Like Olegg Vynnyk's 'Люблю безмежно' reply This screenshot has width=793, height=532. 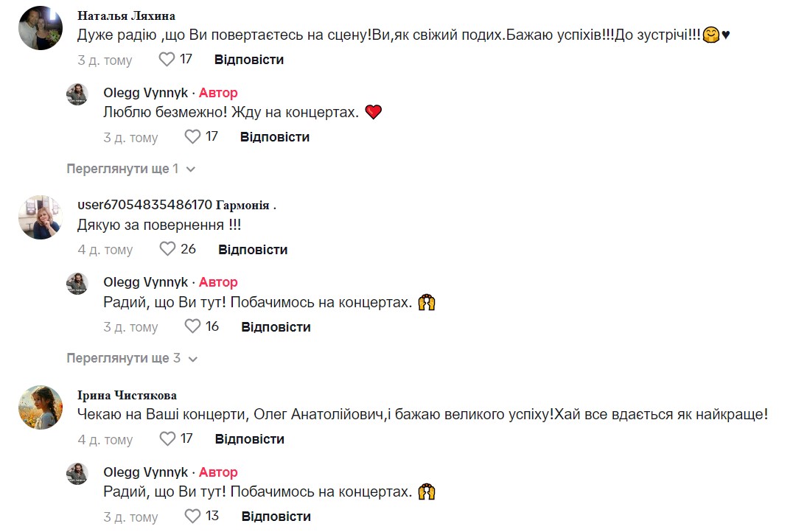pyautogui.click(x=192, y=137)
